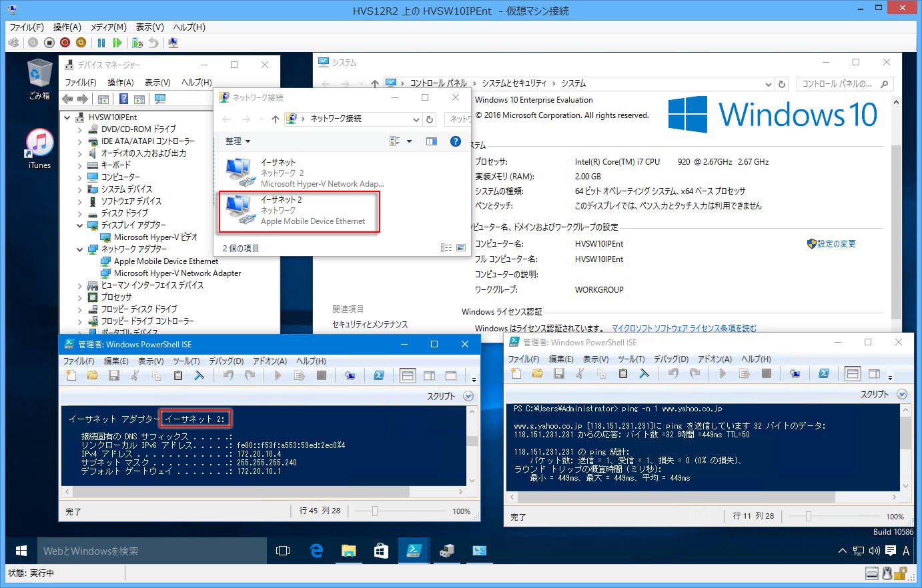The height and width of the screenshot is (588, 922).
Task: Collapse the Display adapters node
Action: [79, 225]
